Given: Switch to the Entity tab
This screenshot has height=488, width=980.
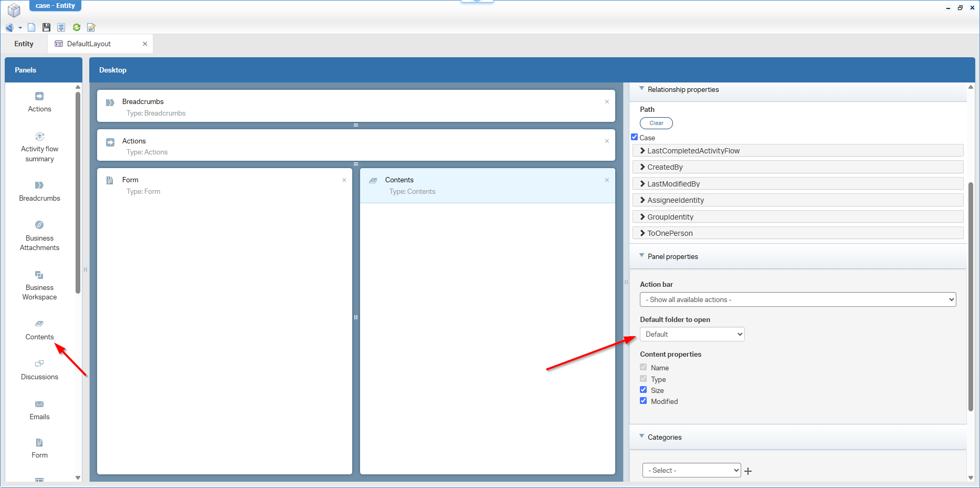Looking at the screenshot, I should click(x=24, y=44).
